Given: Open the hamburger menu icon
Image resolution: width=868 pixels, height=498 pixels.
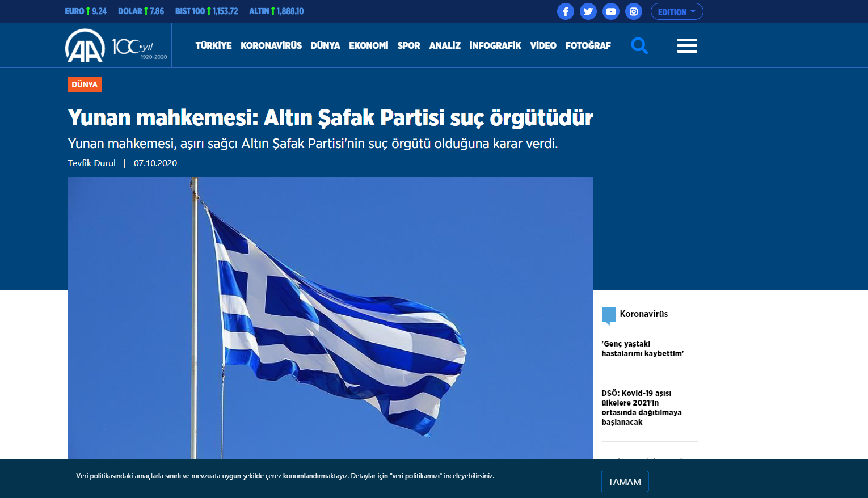Looking at the screenshot, I should (x=686, y=45).
